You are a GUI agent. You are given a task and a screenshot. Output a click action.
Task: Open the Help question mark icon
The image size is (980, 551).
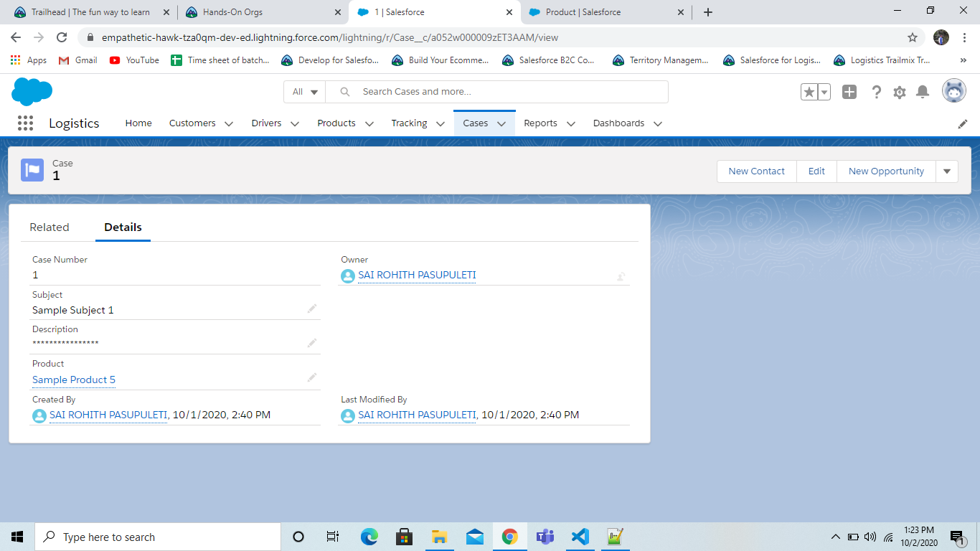tap(876, 92)
